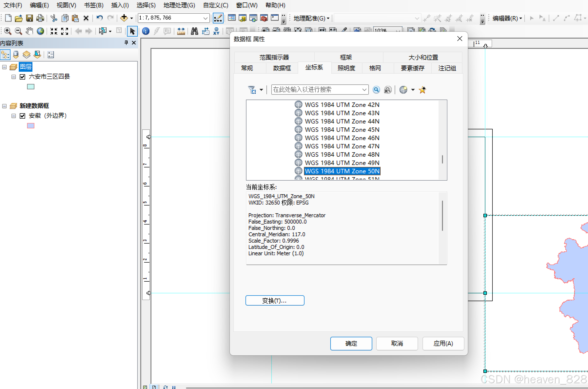This screenshot has height=389, width=588.
Task: Collapse the 新建数据框 data frame
Action: (4, 106)
